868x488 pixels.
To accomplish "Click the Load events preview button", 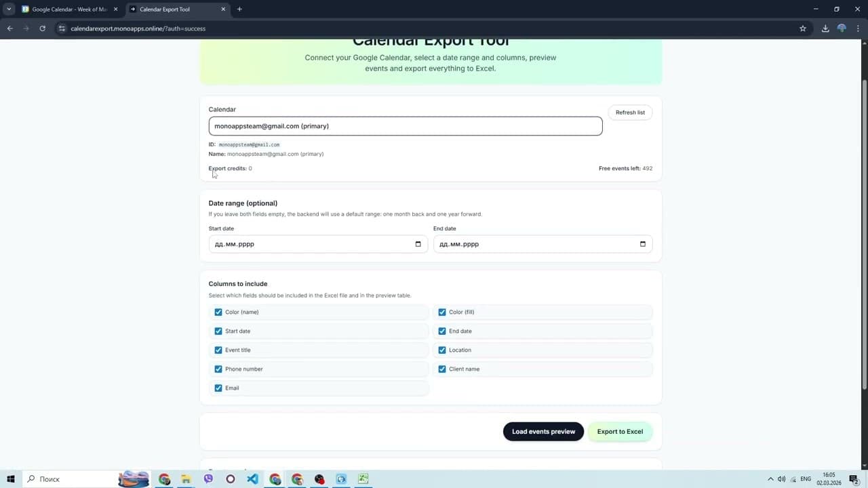I will [543, 431].
